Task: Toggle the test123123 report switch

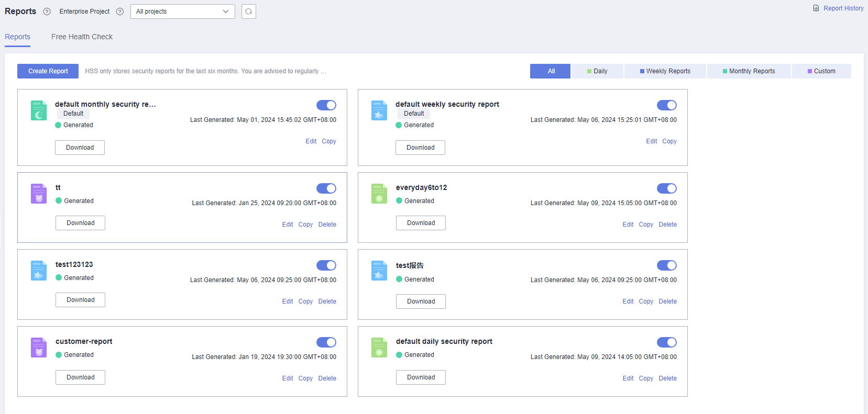Action: pyautogui.click(x=326, y=265)
